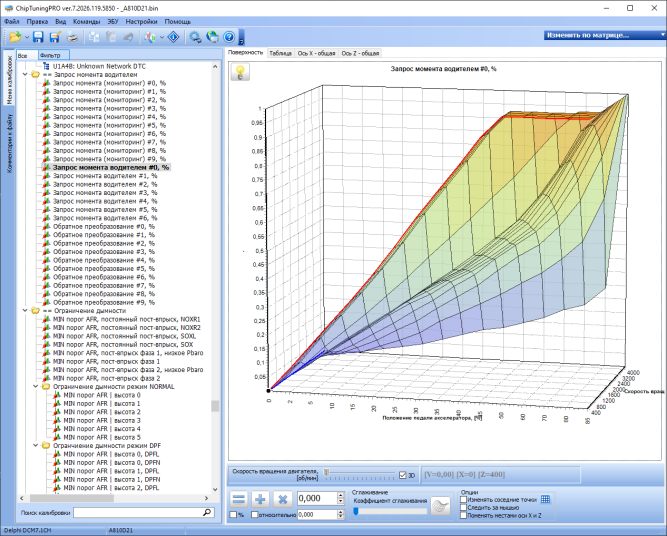The height and width of the screenshot is (536, 667).
Task: Click the toolbar overflow arrow at the right end of the toolbar
Action: point(241,42)
